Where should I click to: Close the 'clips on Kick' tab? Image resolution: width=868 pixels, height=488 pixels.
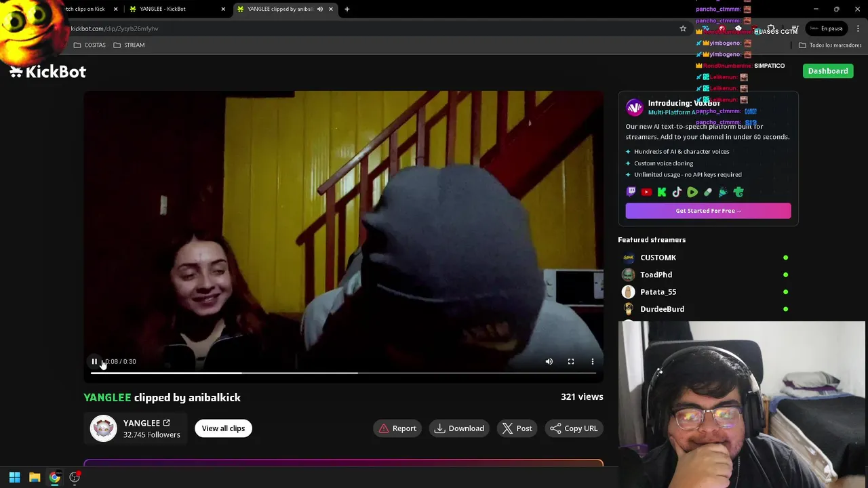[x=115, y=9]
